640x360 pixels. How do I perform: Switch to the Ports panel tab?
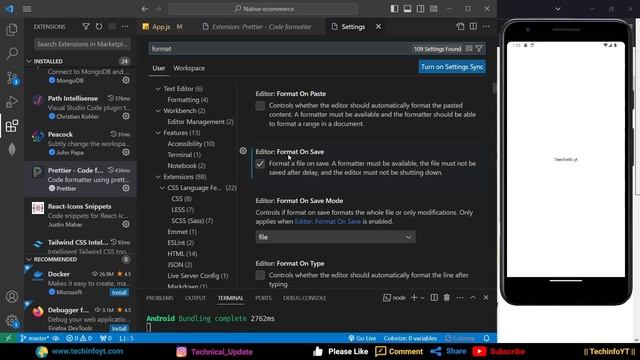263,298
